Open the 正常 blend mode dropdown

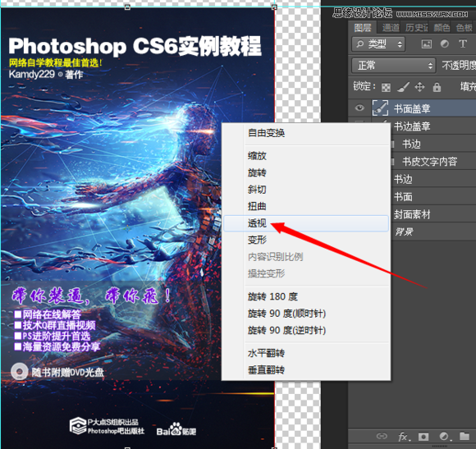coord(393,66)
